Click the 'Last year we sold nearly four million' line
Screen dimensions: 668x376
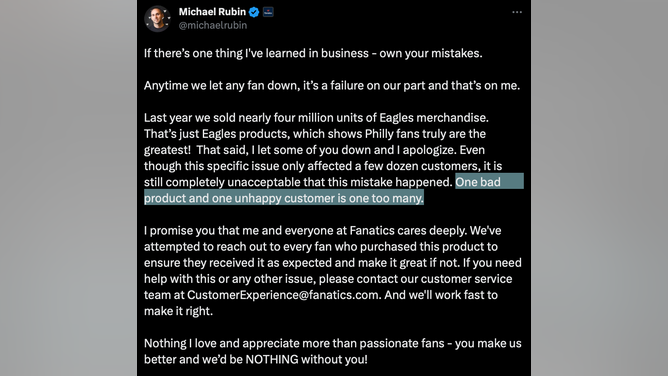pos(316,118)
